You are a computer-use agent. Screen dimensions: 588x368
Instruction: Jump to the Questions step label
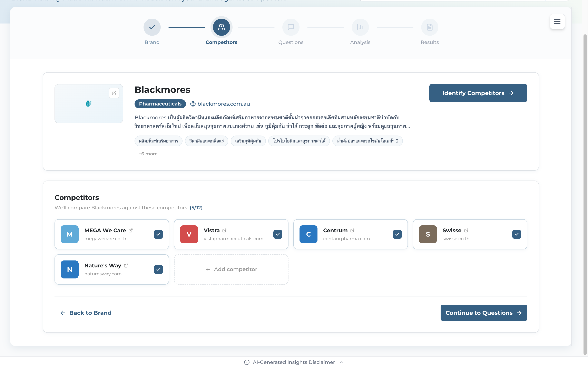pyautogui.click(x=291, y=42)
